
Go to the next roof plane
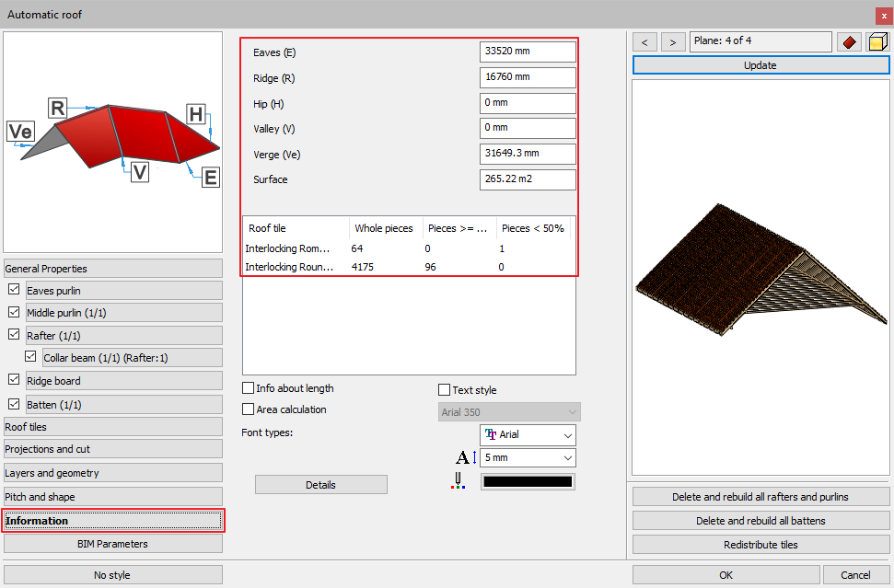click(x=674, y=42)
